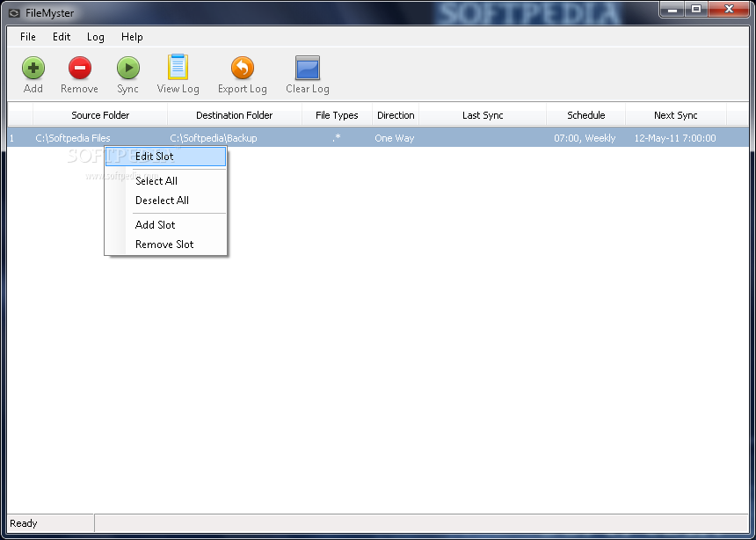Screen dimensions: 756x540
Task: Choose Select All in the context menu
Action: [x=165, y=181]
